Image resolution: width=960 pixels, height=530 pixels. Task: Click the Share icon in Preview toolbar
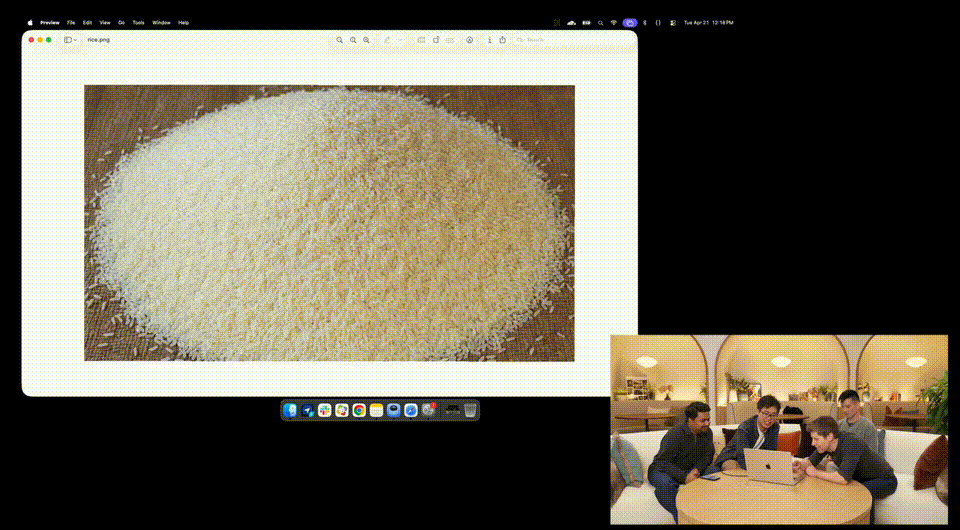pos(503,40)
